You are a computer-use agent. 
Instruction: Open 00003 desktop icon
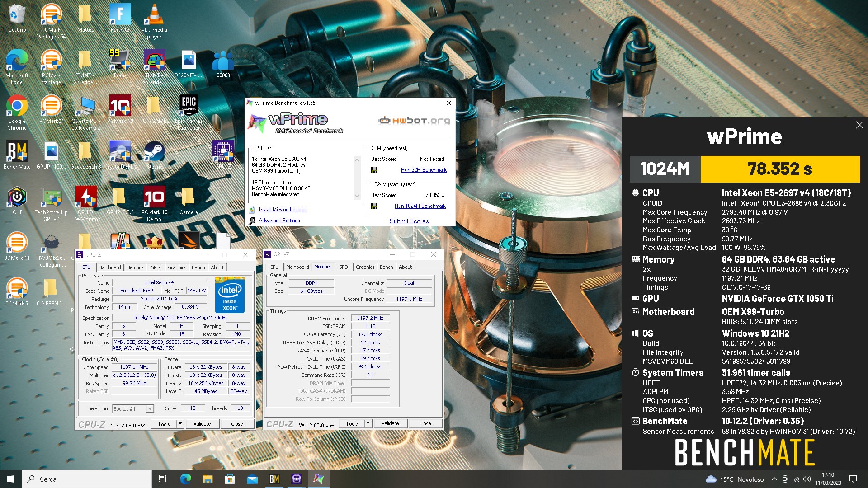click(x=223, y=64)
